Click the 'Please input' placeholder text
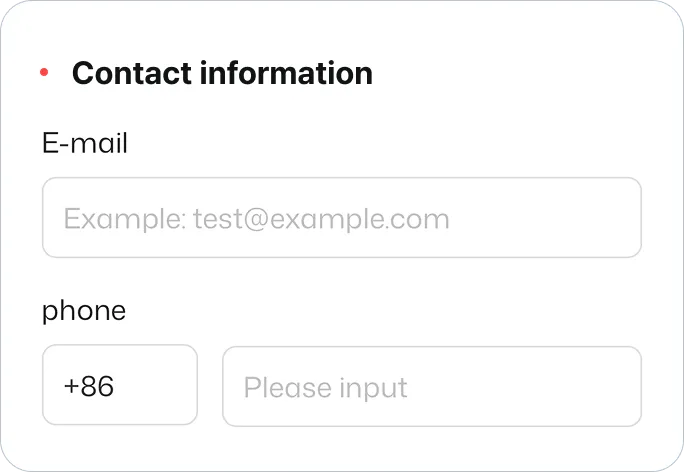Screen dimensions: 684x472 pyautogui.click(x=325, y=387)
